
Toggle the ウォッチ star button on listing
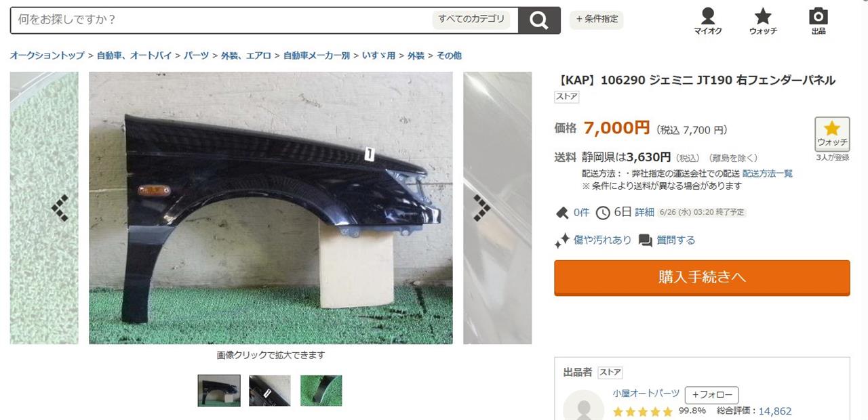click(832, 134)
